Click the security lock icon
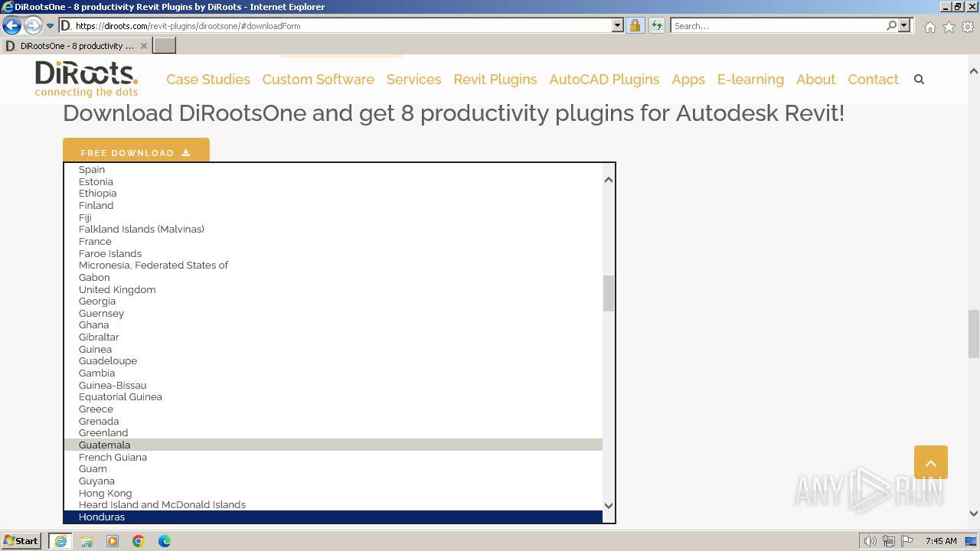The image size is (980, 551). point(635,25)
